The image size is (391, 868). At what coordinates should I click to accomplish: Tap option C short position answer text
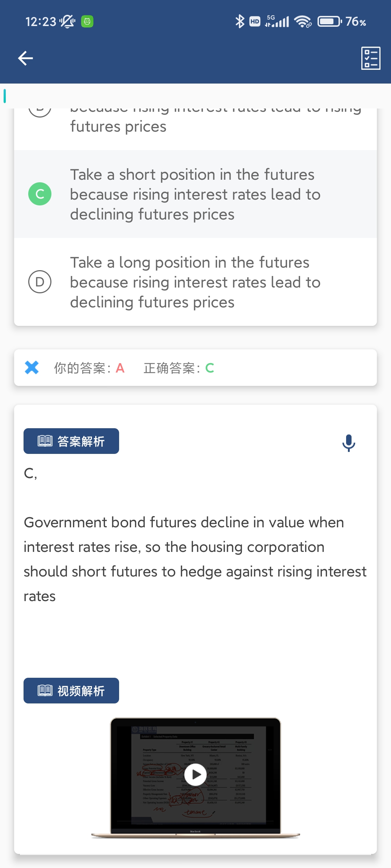(x=195, y=194)
